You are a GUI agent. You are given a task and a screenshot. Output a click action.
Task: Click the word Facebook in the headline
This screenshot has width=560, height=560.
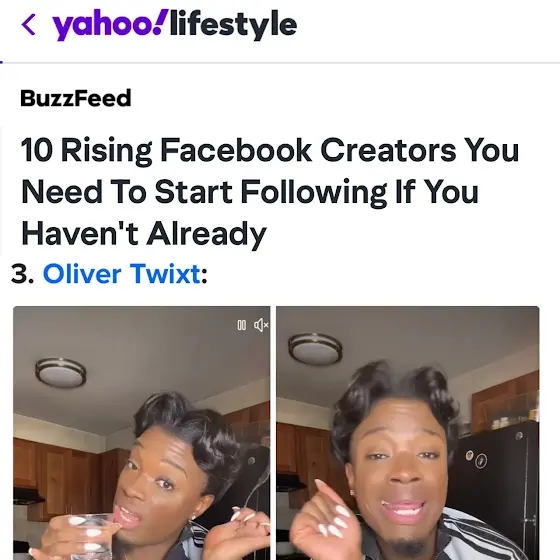(x=236, y=150)
